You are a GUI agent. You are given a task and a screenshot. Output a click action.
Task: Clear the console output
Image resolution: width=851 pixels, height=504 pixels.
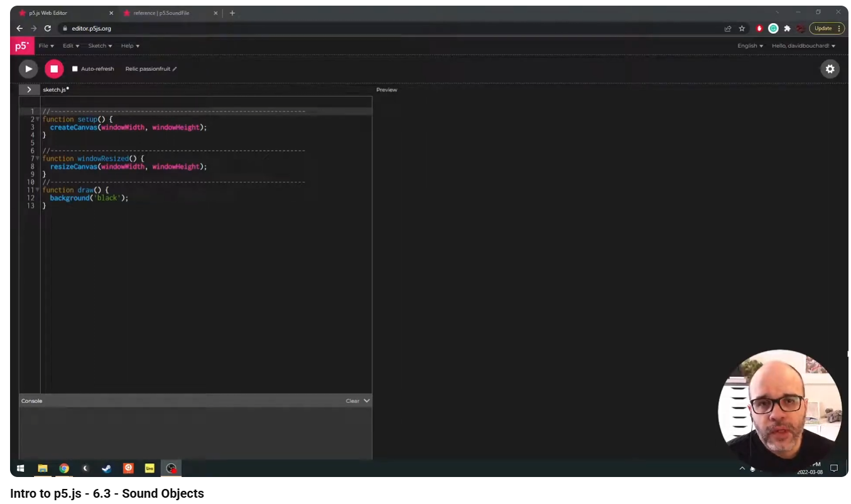(x=352, y=401)
